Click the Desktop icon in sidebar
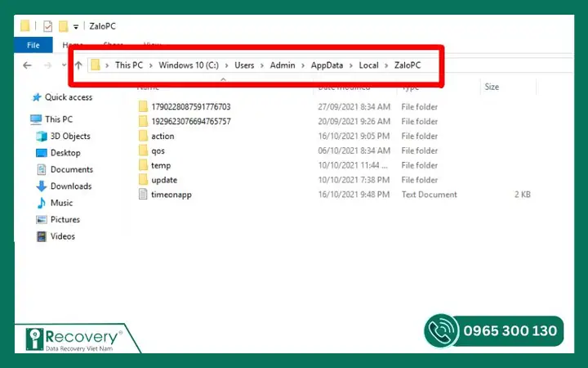The height and width of the screenshot is (368, 588). click(42, 153)
